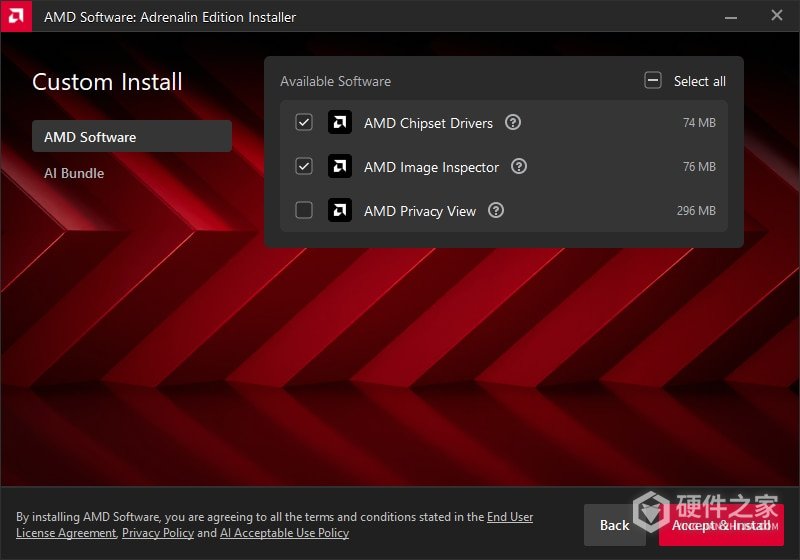Image resolution: width=800 pixels, height=560 pixels.
Task: Toggle the Select all checkbox
Action: (x=653, y=81)
